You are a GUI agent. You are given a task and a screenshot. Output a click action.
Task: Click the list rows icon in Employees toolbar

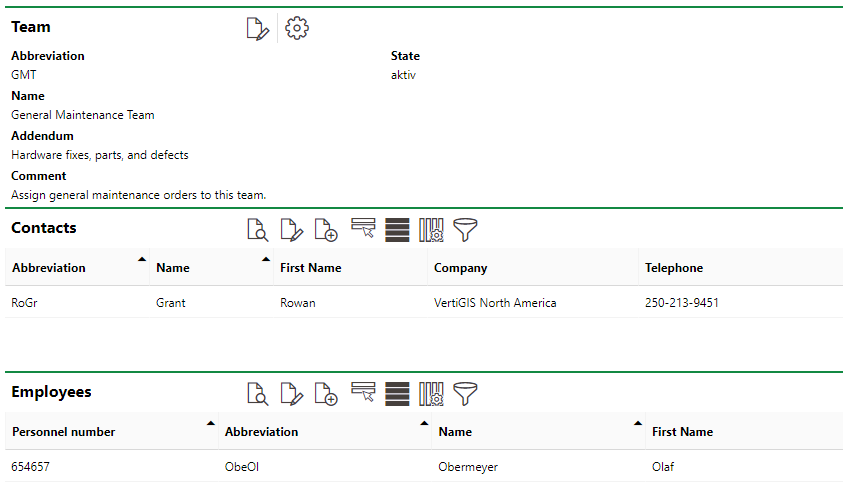(397, 394)
